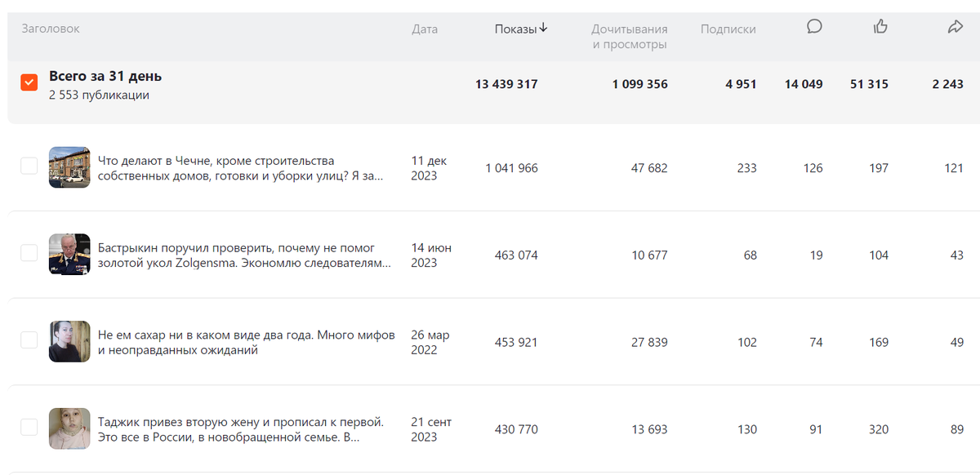The image size is (980, 475).
Task: Click the sort arrow next to Показы
Action: coord(544,29)
